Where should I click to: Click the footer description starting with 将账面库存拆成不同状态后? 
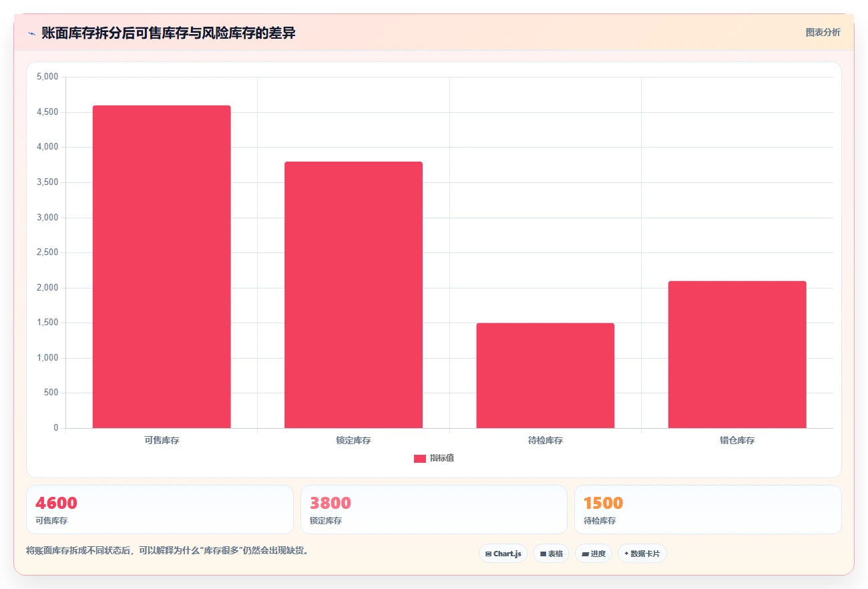click(168, 551)
